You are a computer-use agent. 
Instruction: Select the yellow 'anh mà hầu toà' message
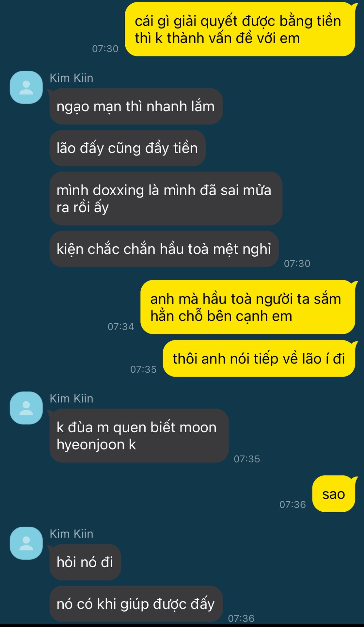248,307
